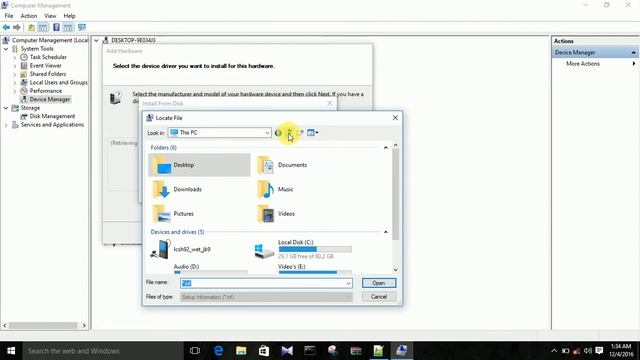Click the Back arrow in Computer Management toolbar
This screenshot has height=360, width=640.
pos(6,27)
